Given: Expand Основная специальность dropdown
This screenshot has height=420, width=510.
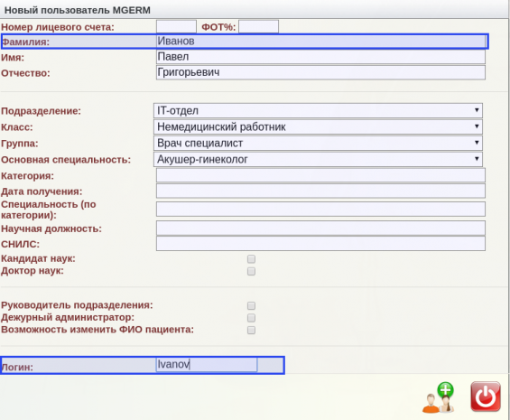Looking at the screenshot, I should point(318,159).
